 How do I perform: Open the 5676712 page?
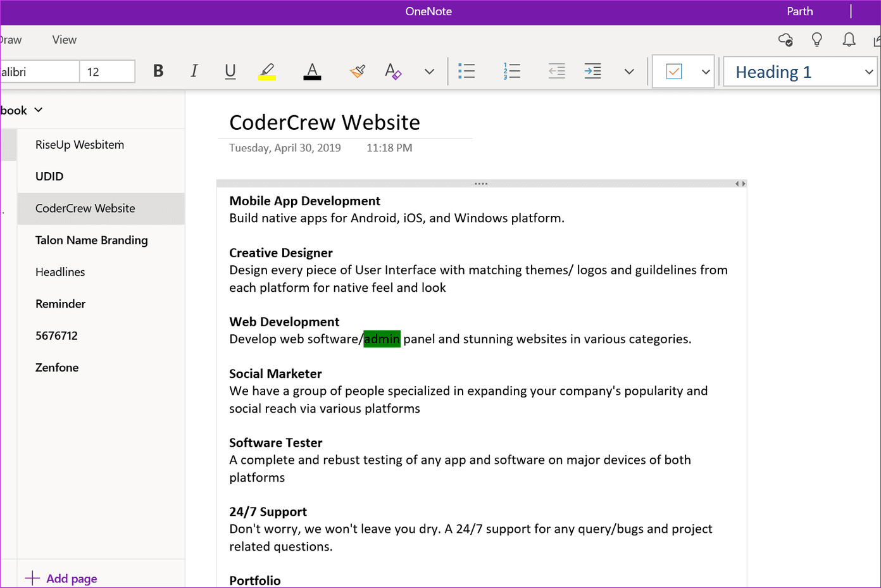101,335
